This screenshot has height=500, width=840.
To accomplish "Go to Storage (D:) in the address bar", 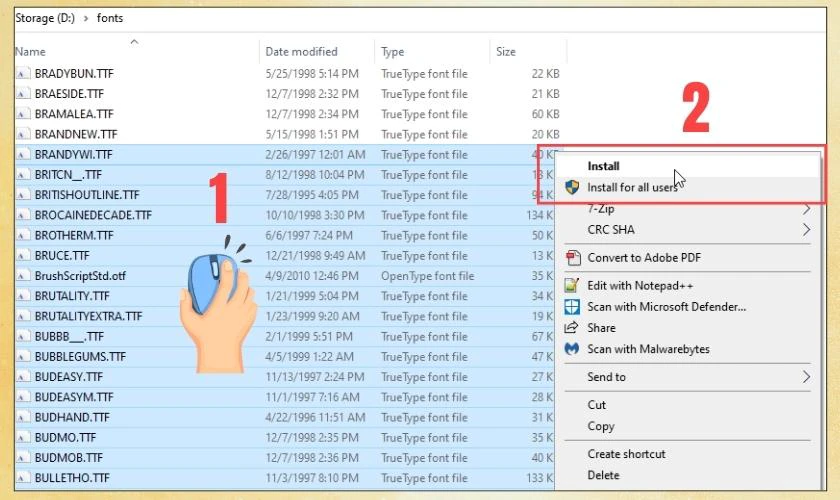I will (45, 18).
